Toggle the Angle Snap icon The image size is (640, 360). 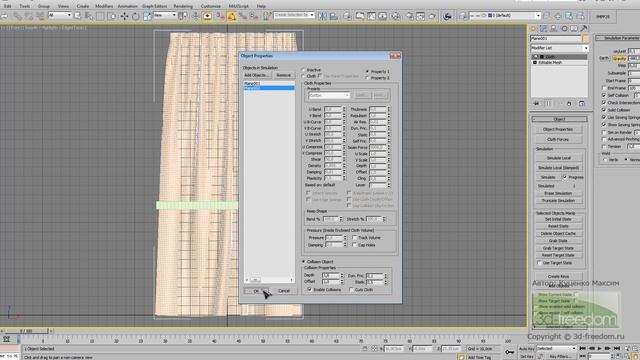pyautogui.click(x=232, y=16)
